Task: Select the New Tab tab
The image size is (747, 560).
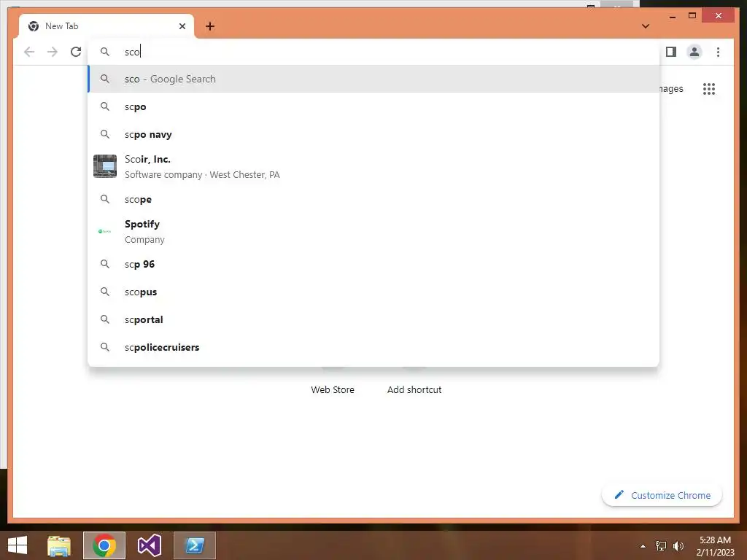Action: pyautogui.click(x=107, y=26)
